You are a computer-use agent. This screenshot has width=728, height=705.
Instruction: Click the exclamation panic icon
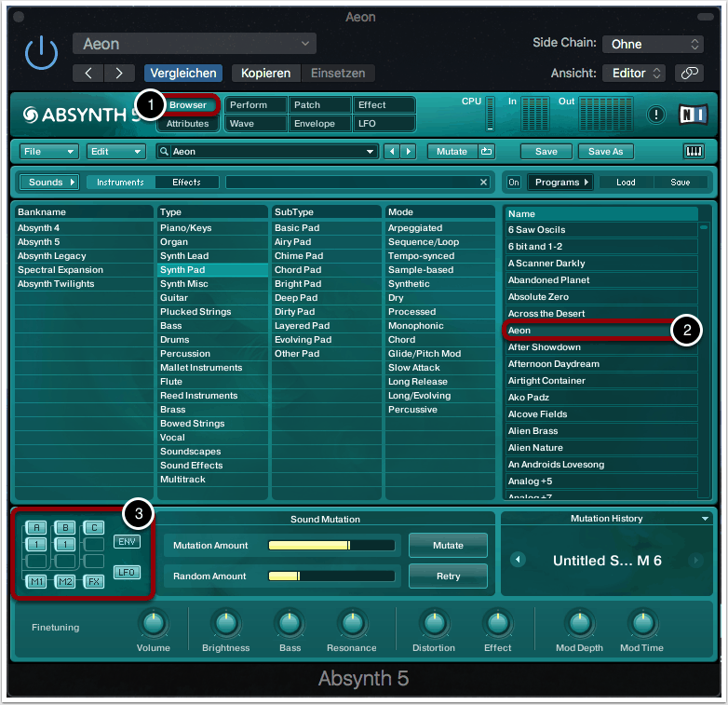tap(657, 115)
